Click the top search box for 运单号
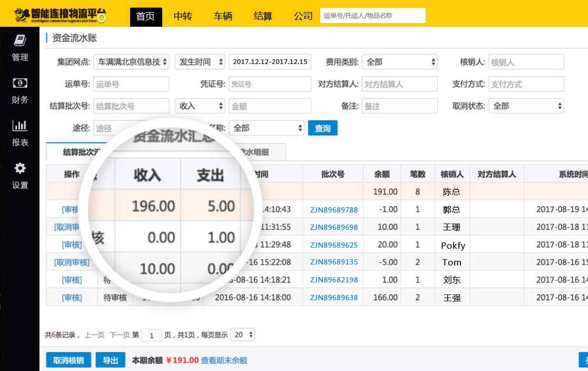The height and width of the screenshot is (371, 588). tap(372, 16)
